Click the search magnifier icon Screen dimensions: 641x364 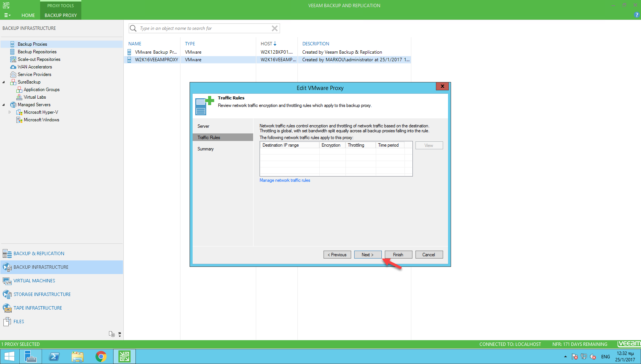pyautogui.click(x=133, y=28)
